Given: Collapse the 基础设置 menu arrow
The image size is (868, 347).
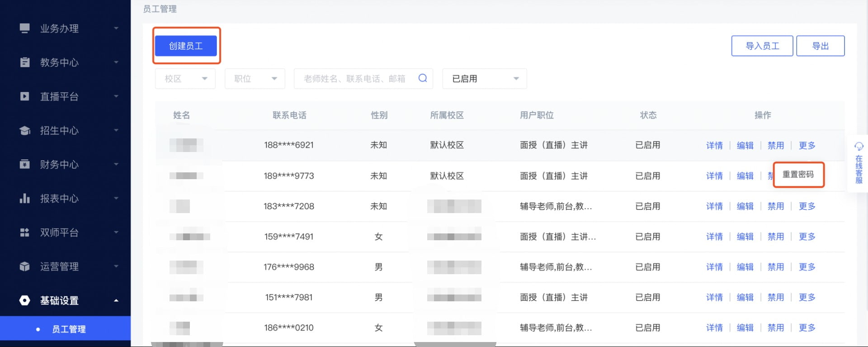Looking at the screenshot, I should 116,300.
